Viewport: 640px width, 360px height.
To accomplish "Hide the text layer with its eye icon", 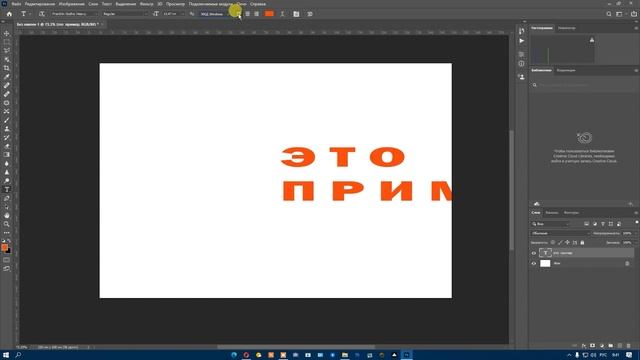I will [x=533, y=253].
